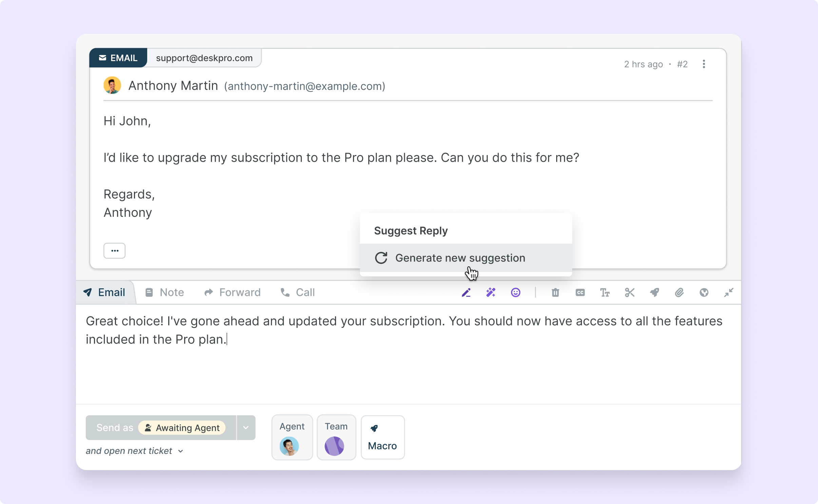
Task: Insert a snippet with scissors icon
Action: [629, 292]
